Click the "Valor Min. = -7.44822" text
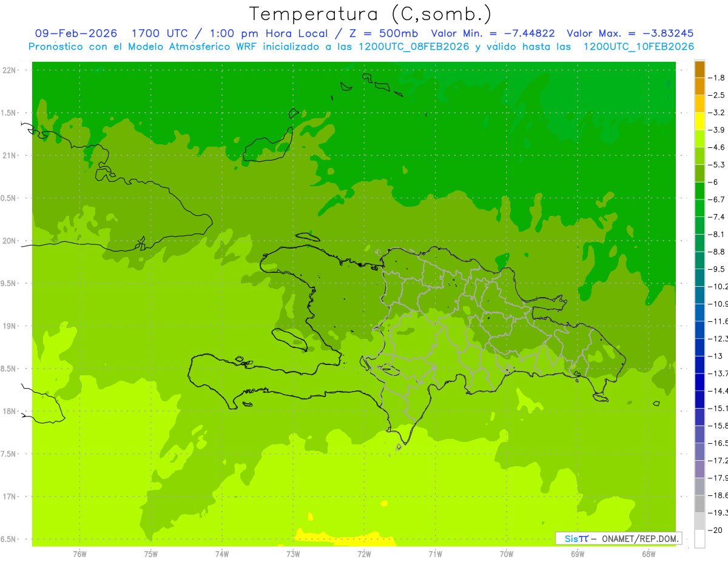 493,33
